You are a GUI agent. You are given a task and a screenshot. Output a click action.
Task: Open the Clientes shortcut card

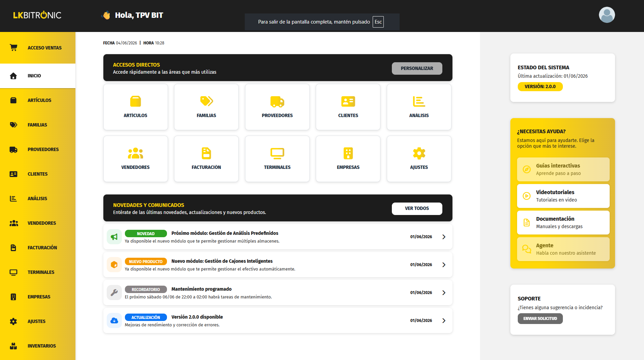(x=348, y=107)
